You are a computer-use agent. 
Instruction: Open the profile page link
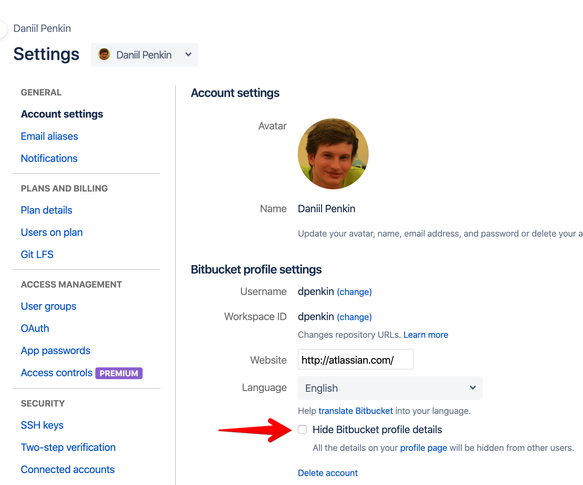[x=423, y=448]
